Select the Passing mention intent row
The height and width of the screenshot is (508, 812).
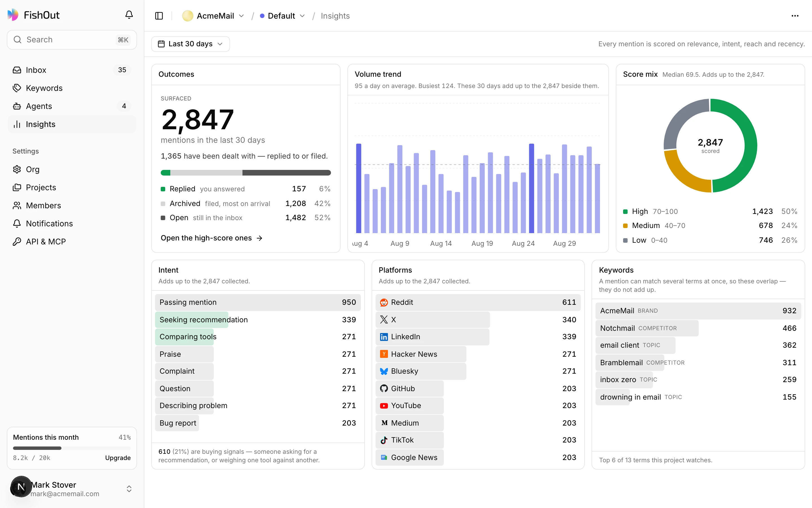coord(258,302)
